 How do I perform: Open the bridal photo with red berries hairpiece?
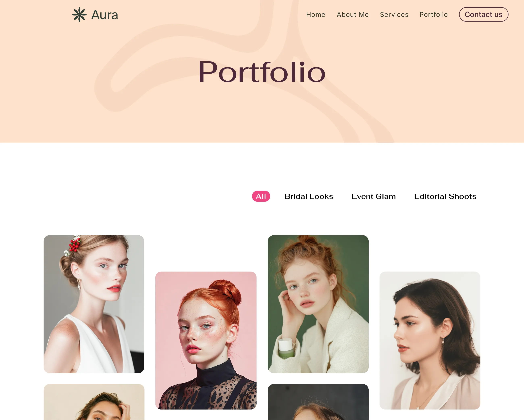coord(94,304)
